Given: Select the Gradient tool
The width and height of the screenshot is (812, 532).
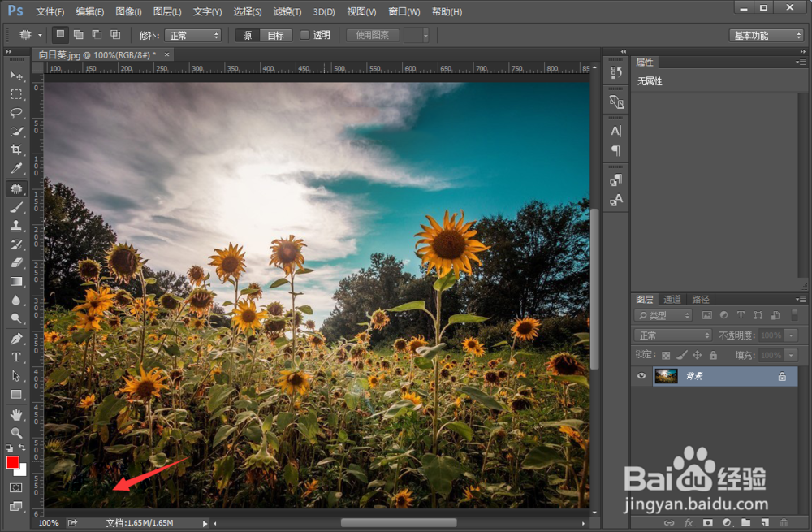Looking at the screenshot, I should [x=16, y=281].
